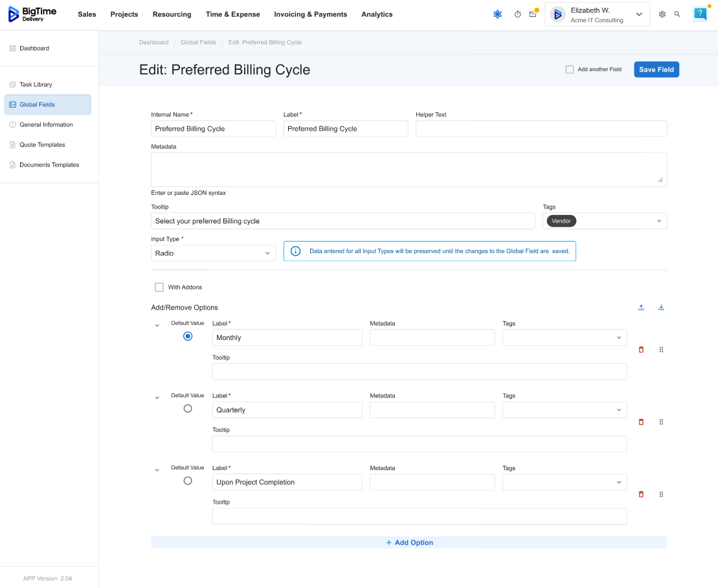Collapse the Monthly option row chevron
718x588 pixels.
coord(157,326)
